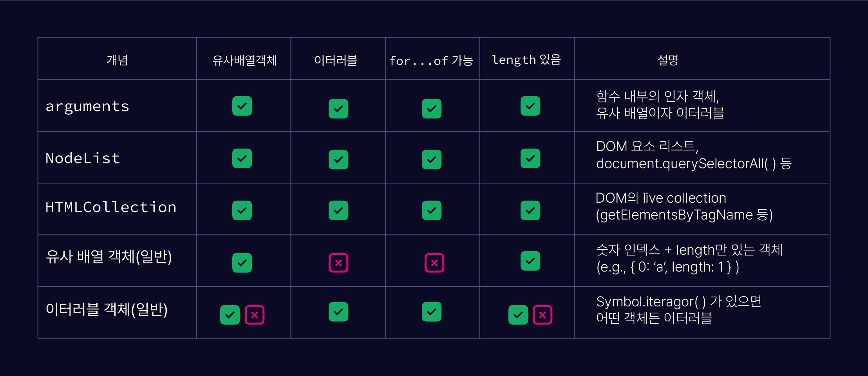
Task: Select the 유사배열객체 column header
Action: (x=244, y=60)
